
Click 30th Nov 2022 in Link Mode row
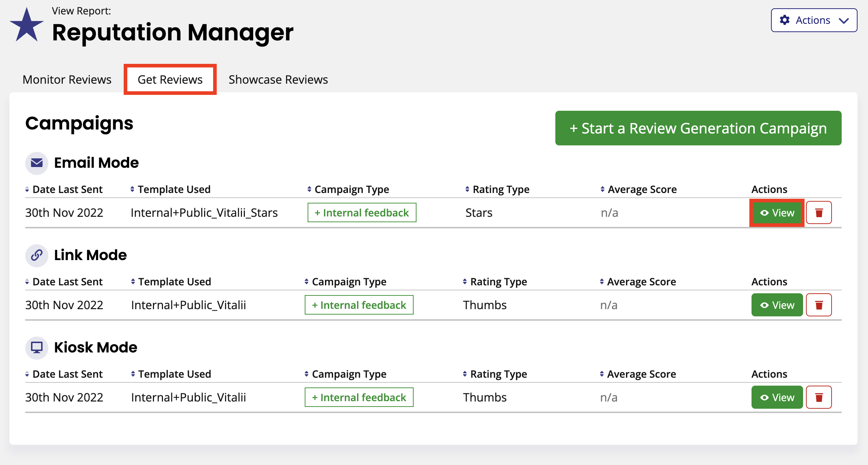[x=64, y=305]
